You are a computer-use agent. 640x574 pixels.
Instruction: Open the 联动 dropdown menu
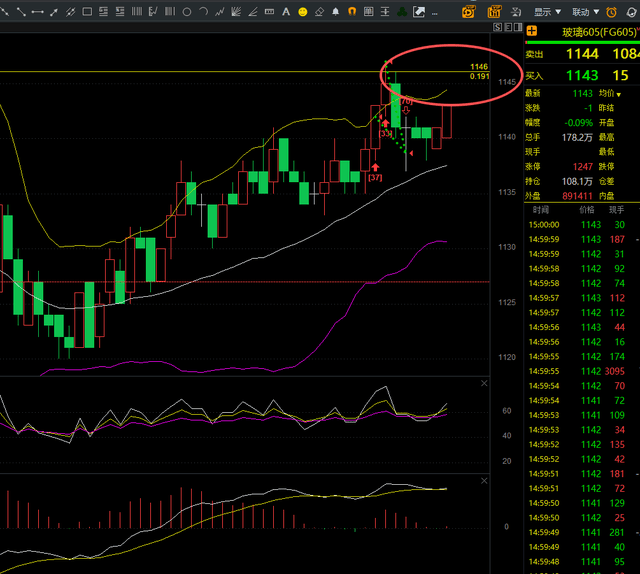tap(585, 11)
